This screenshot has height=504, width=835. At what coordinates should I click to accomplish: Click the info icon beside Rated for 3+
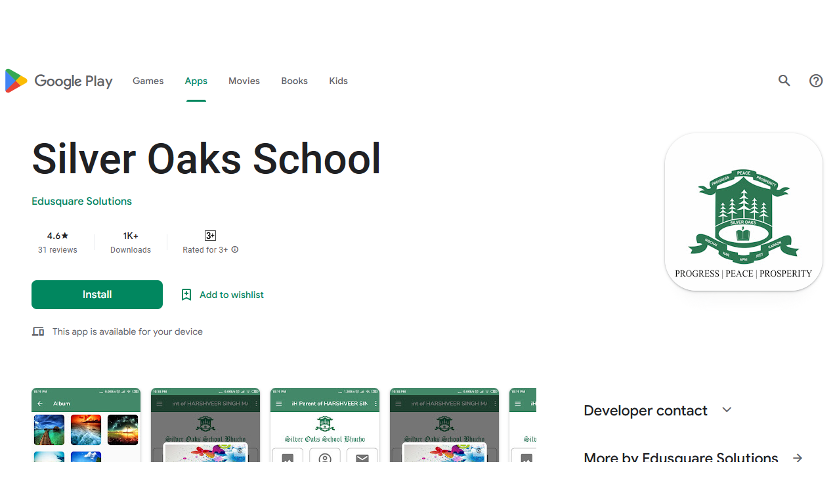[x=235, y=250]
